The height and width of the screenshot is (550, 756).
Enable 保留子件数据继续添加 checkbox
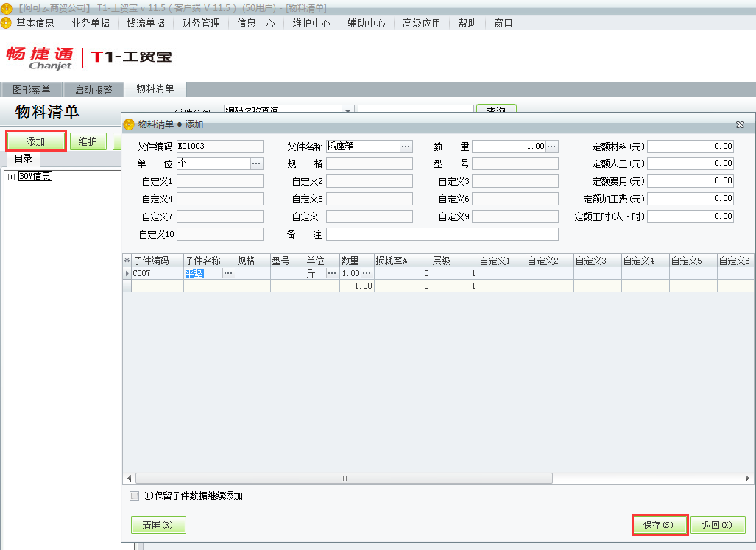(x=134, y=496)
